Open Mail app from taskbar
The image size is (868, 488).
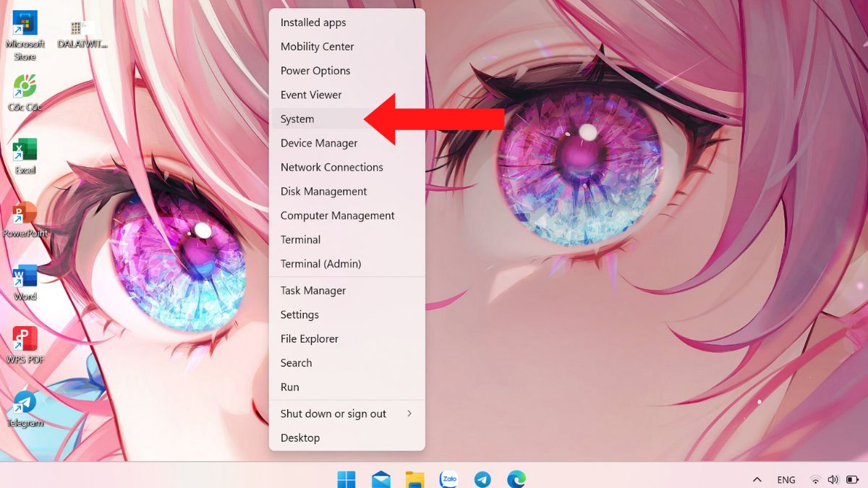(x=381, y=479)
